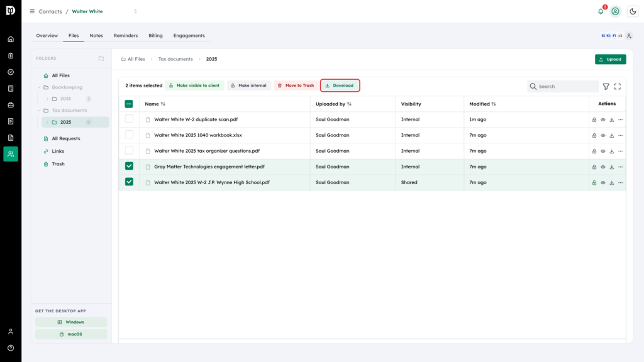The height and width of the screenshot is (362, 644).
Task: Open Links in folder panel
Action: coord(57,151)
